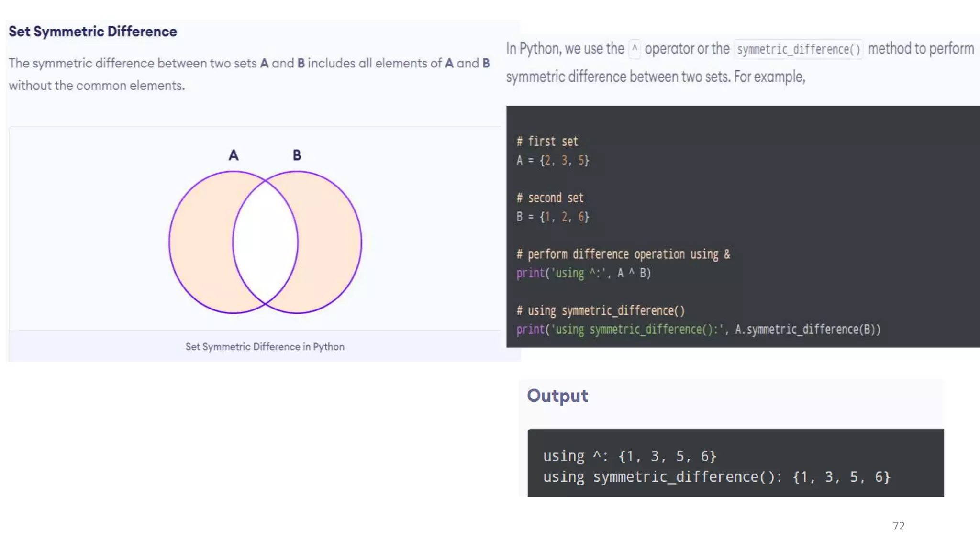Click circle B's label in Venn diagram
Screen dimensions: 980x551
pyautogui.click(x=297, y=155)
